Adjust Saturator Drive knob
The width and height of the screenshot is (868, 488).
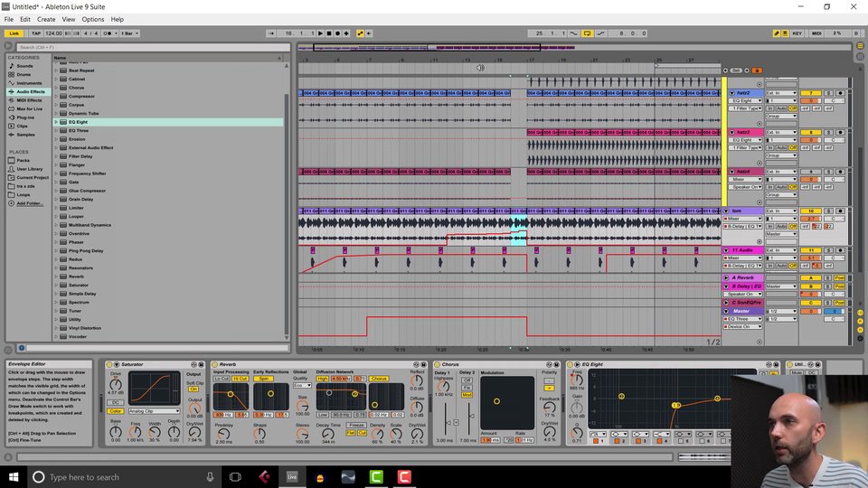point(115,383)
